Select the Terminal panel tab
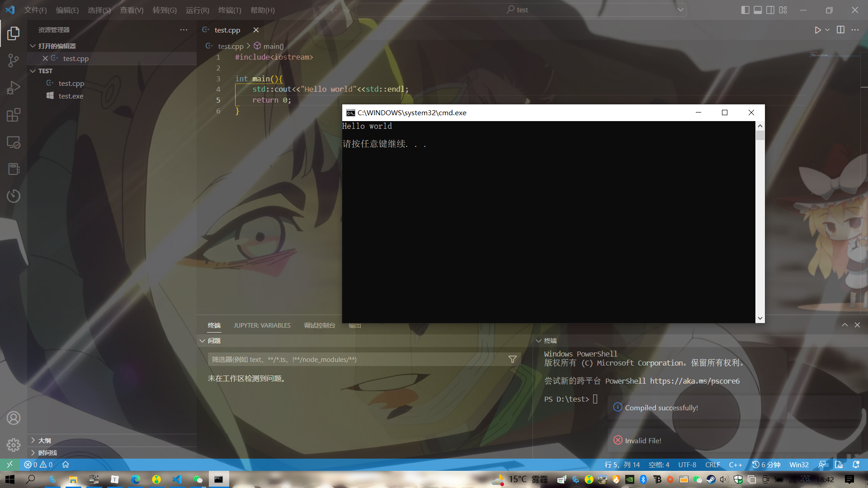Image resolution: width=868 pixels, height=488 pixels. click(x=214, y=325)
